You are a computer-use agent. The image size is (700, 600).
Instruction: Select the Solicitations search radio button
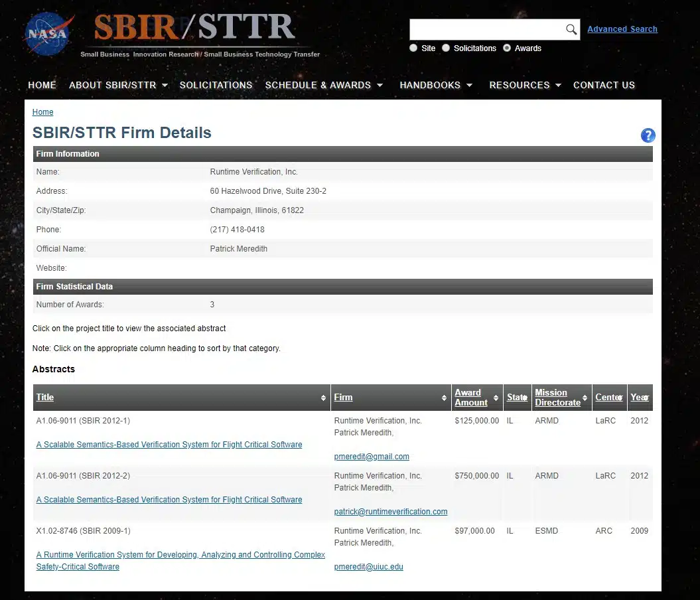(446, 48)
